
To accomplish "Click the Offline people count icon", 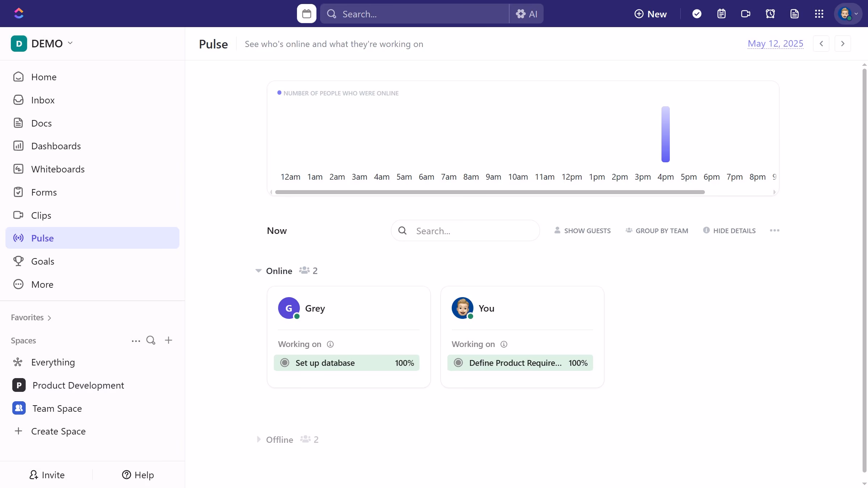I will 305,439.
